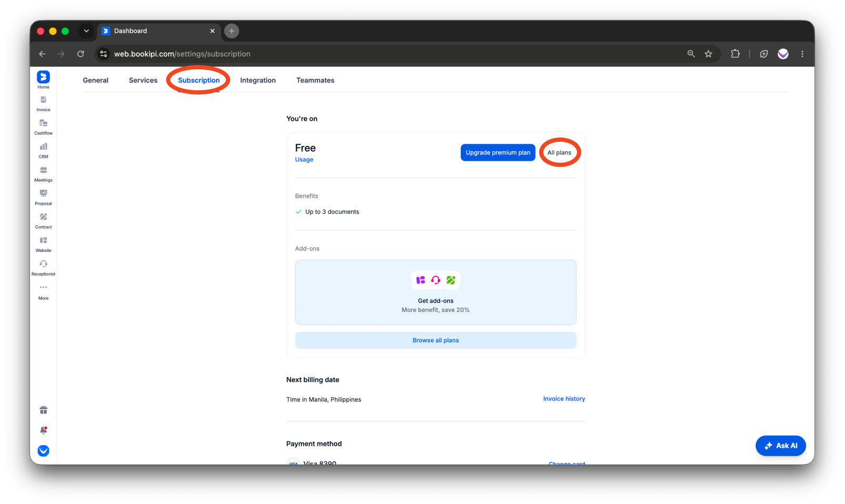845x504 pixels.
Task: Open the Ask AI assistant button
Action: (x=780, y=446)
